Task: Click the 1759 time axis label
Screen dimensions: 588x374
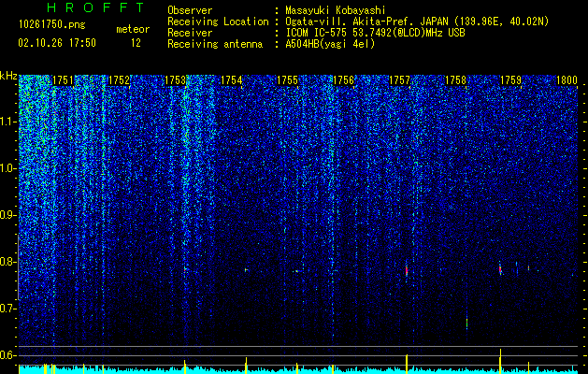Action: 510,80
